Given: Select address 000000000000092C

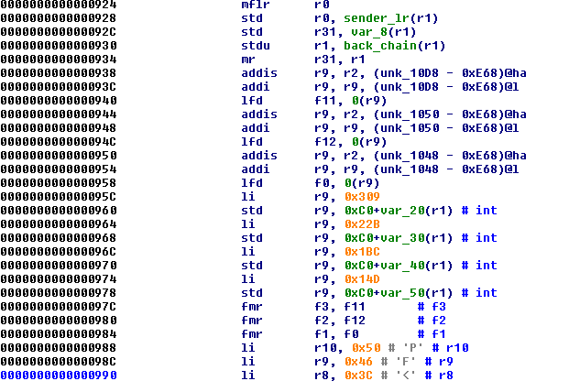Looking at the screenshot, I should pyautogui.click(x=59, y=32).
